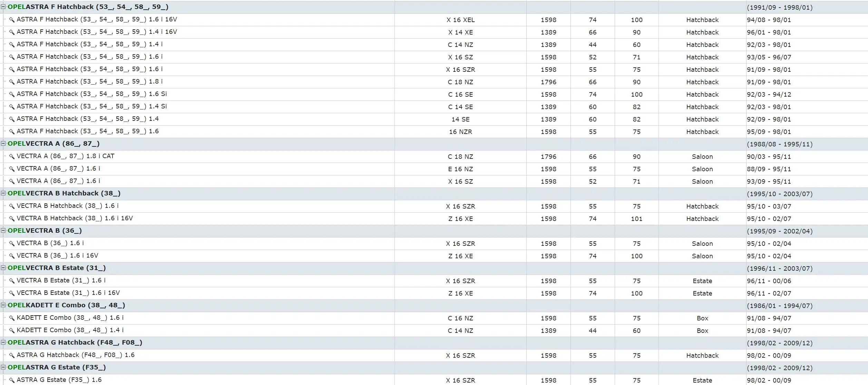This screenshot has height=385, width=868.
Task: Click magnifier icon for VECTRA B Estate 1.6 i
Action: click(x=12, y=281)
